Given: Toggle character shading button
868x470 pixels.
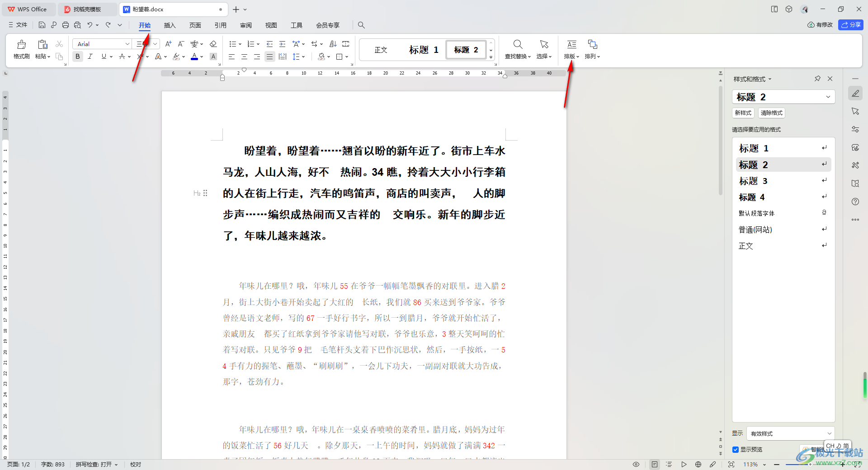Looking at the screenshot, I should [213, 56].
